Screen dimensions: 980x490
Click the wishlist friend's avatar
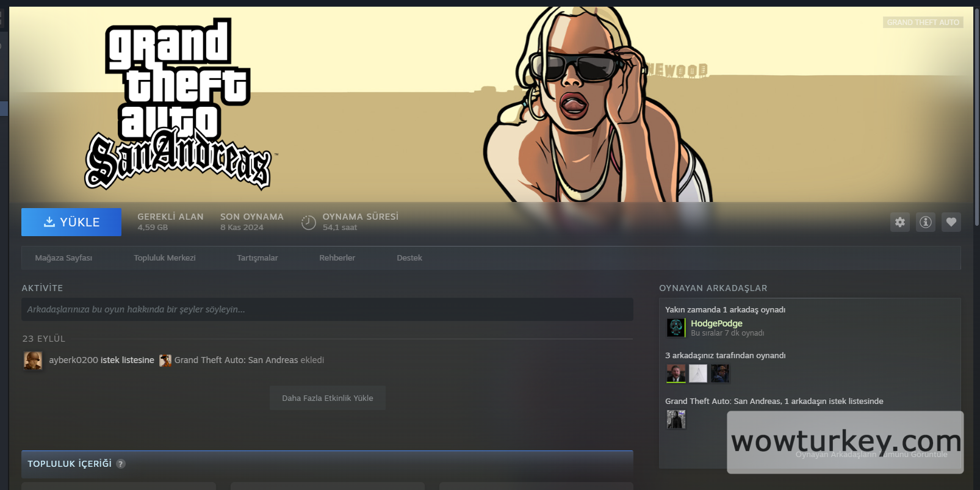tap(676, 419)
